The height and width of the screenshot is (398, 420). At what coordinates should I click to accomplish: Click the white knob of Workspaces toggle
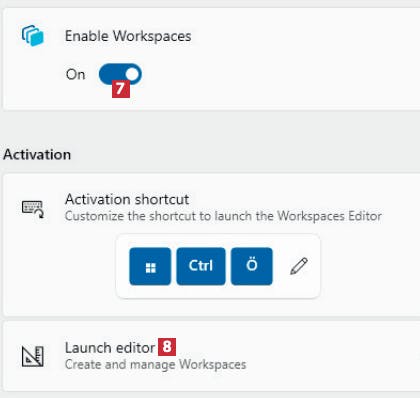click(x=133, y=74)
